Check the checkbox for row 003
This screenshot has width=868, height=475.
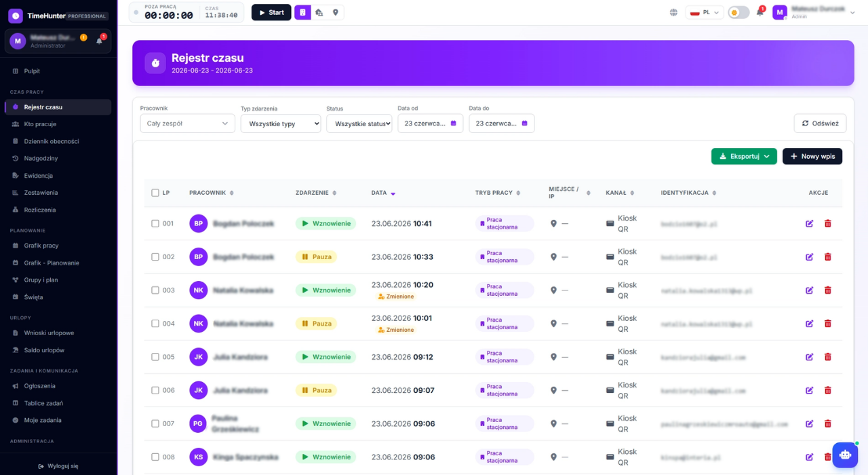coord(155,290)
